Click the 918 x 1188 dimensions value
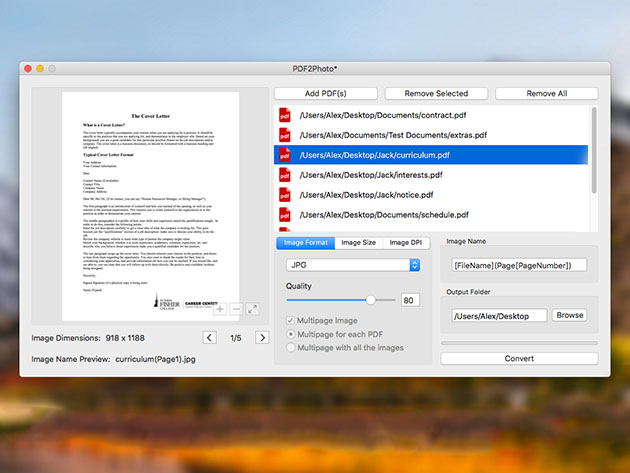 [125, 338]
